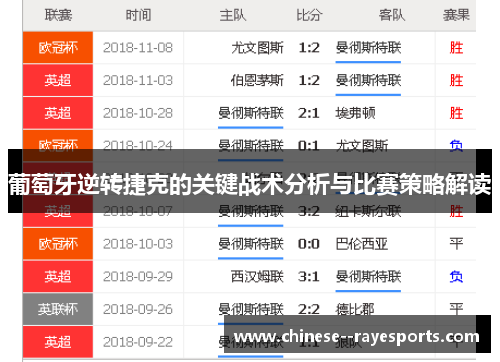
Task: Open away team 德比郡
Action: [x=355, y=309]
